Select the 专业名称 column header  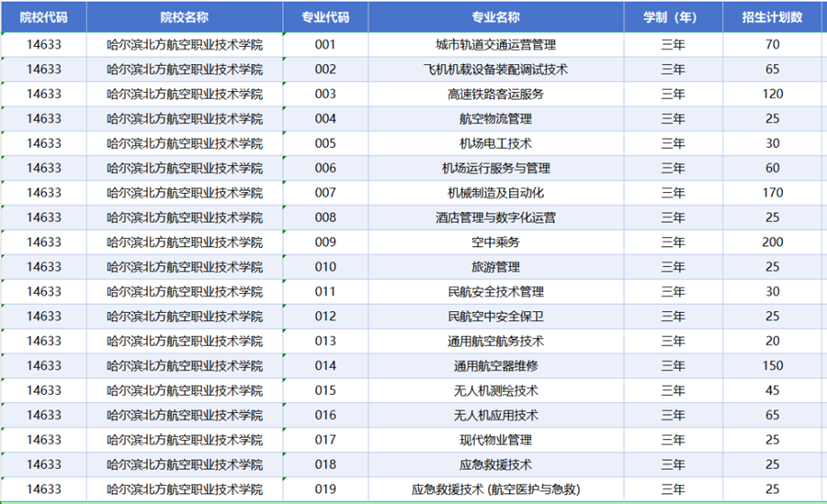pos(495,17)
